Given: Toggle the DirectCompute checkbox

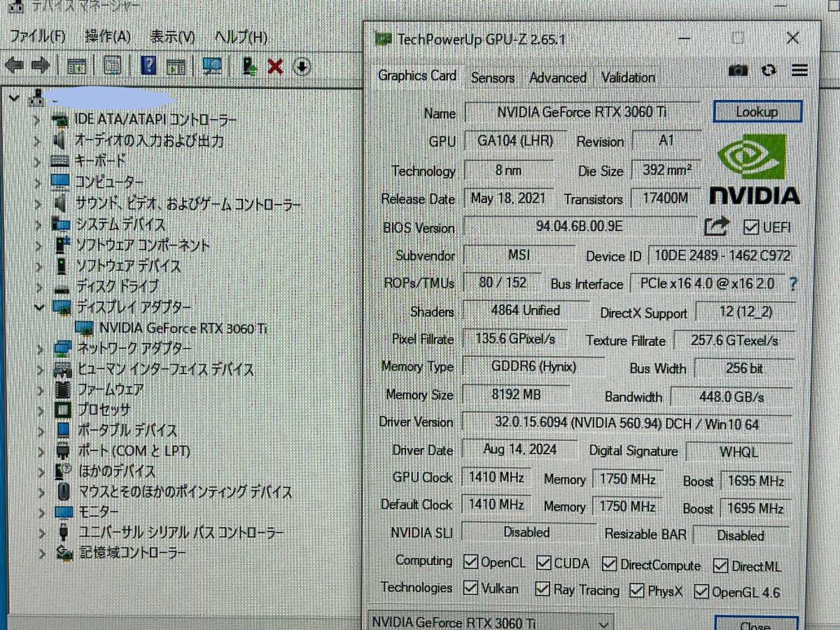Looking at the screenshot, I should (609, 564).
